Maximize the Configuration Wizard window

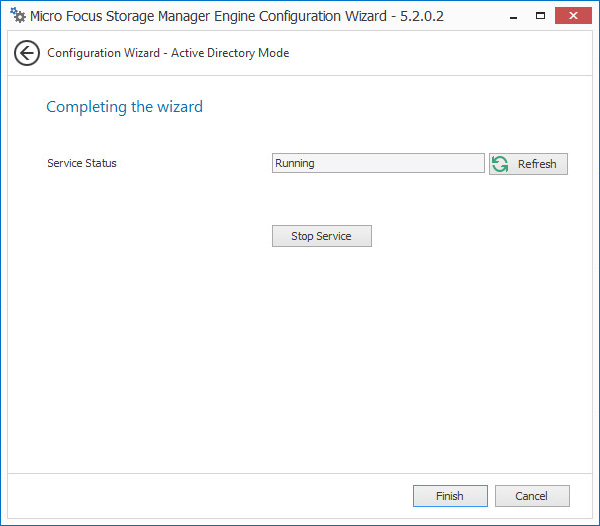[540, 16]
